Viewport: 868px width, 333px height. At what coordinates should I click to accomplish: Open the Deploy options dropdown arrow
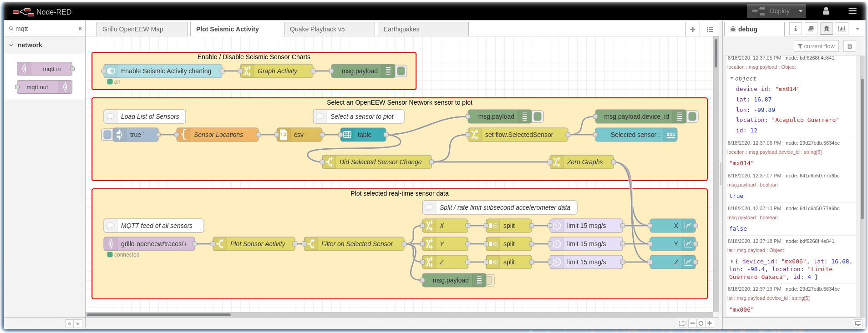coord(801,11)
